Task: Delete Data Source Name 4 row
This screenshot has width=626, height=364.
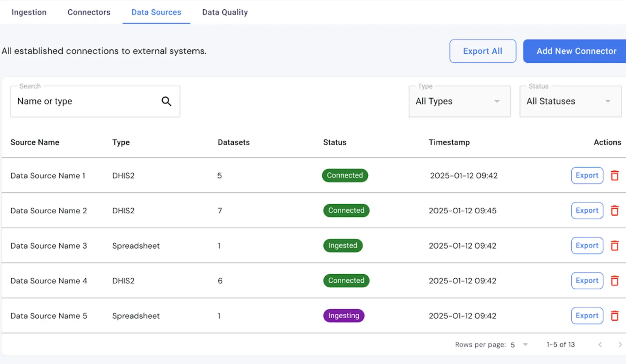Action: (x=614, y=281)
